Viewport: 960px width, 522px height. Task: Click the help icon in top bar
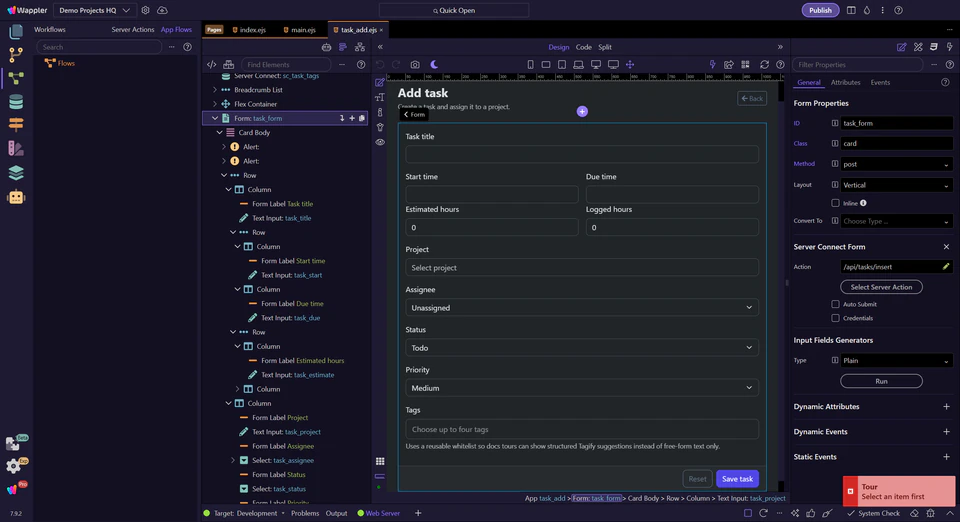898,10
